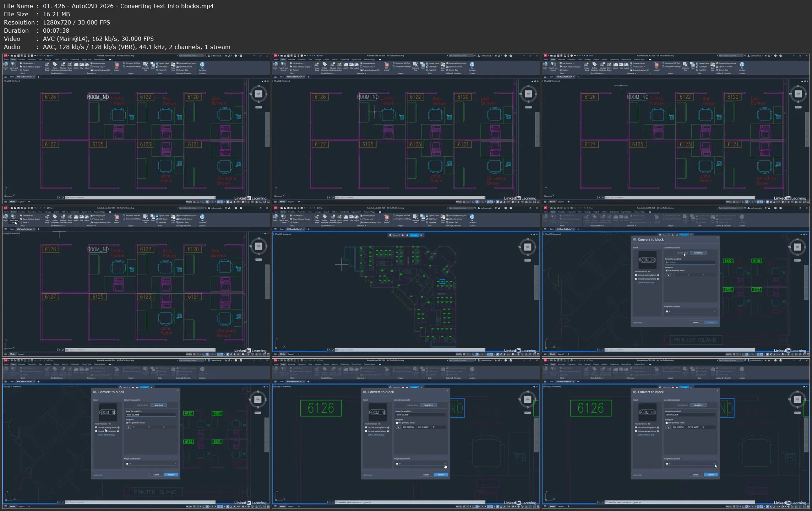The image size is (812, 511).
Task: Go to previous search result in the floor-plan frame
Action: (403, 235)
